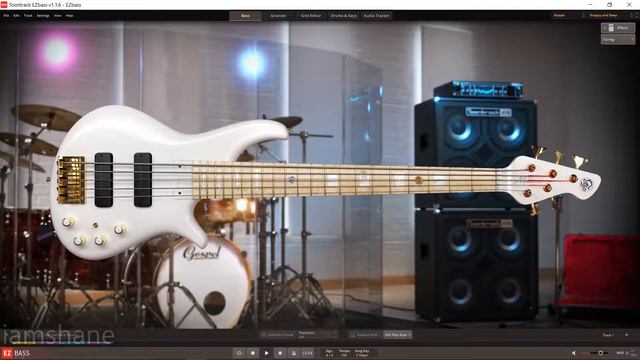The height and width of the screenshot is (360, 640).
Task: Click the MIDI indicator in bottom bar
Action: [620, 353]
